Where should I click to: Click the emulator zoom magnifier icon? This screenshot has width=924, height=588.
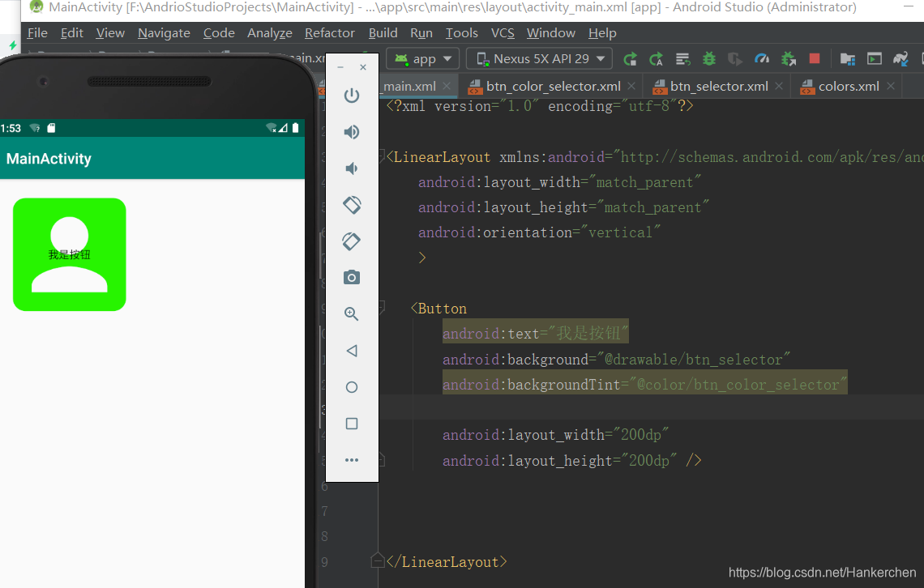[x=352, y=313]
